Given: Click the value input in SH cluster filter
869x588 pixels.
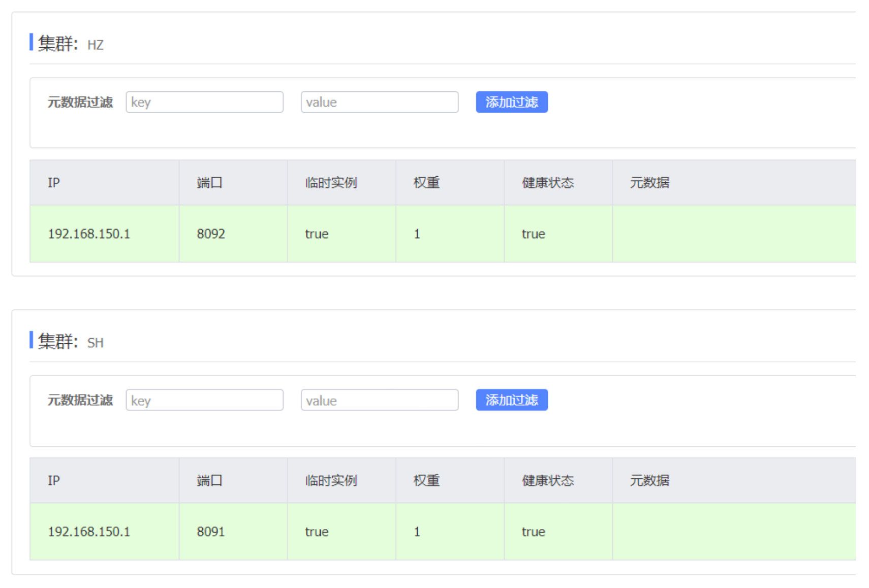Looking at the screenshot, I should (x=379, y=400).
